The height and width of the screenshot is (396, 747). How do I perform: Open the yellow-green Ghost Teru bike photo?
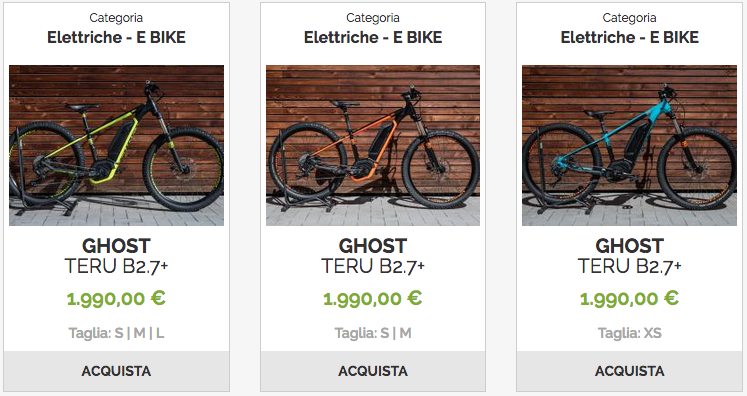click(x=116, y=145)
